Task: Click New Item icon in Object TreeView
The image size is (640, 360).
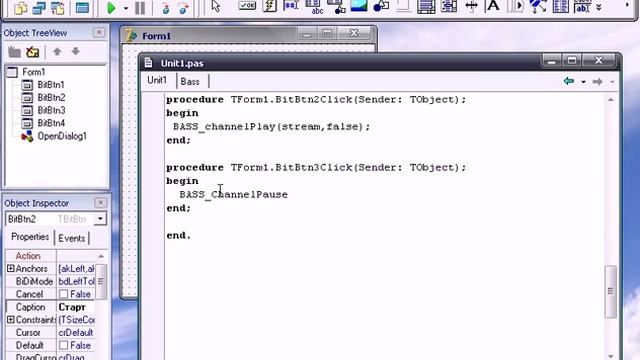Action: pos(14,52)
